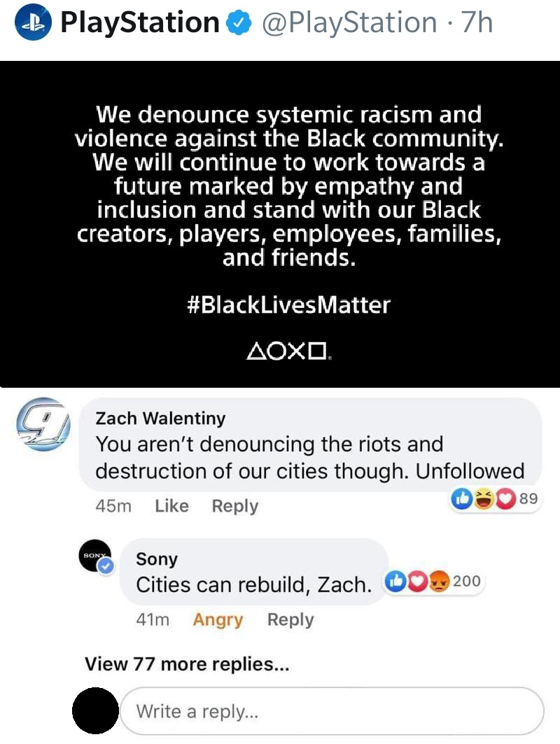Image resolution: width=560 pixels, height=744 pixels.
Task: Reply to Zach Walentiny's comment
Action: pos(235,506)
